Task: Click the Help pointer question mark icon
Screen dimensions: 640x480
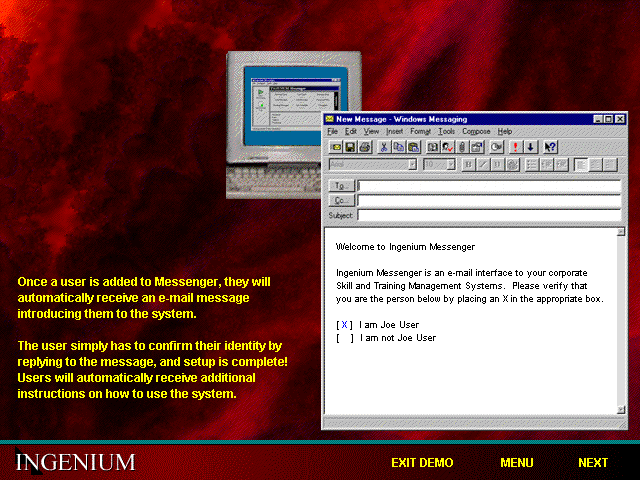Action: tap(550, 147)
